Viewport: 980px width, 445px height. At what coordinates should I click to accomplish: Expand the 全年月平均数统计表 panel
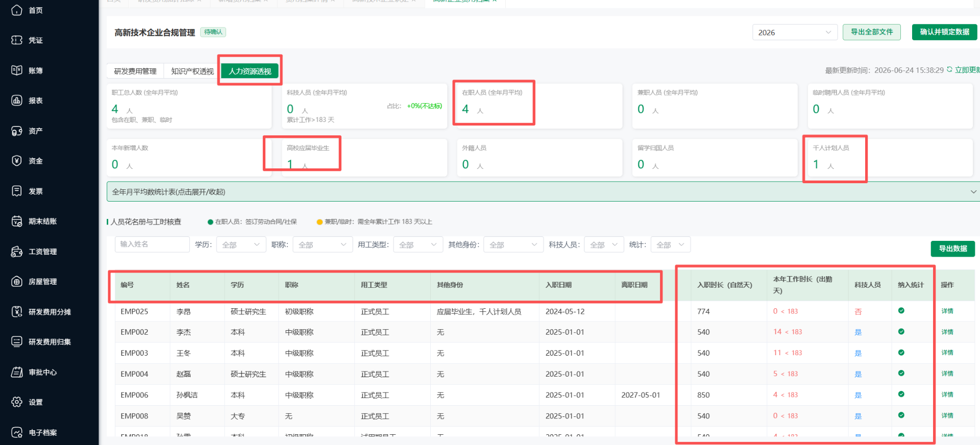[543, 192]
